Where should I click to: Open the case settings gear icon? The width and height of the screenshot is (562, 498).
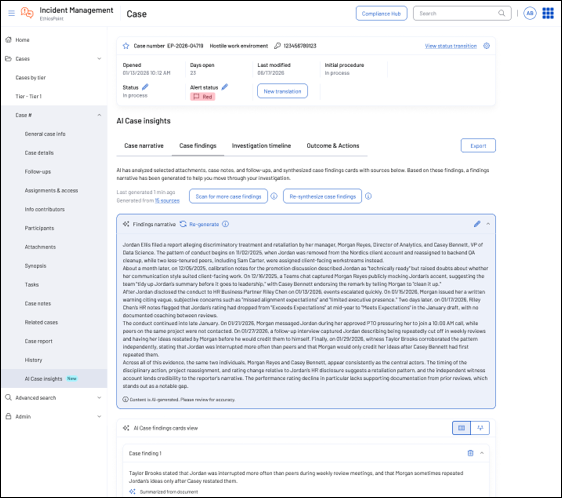click(x=486, y=46)
